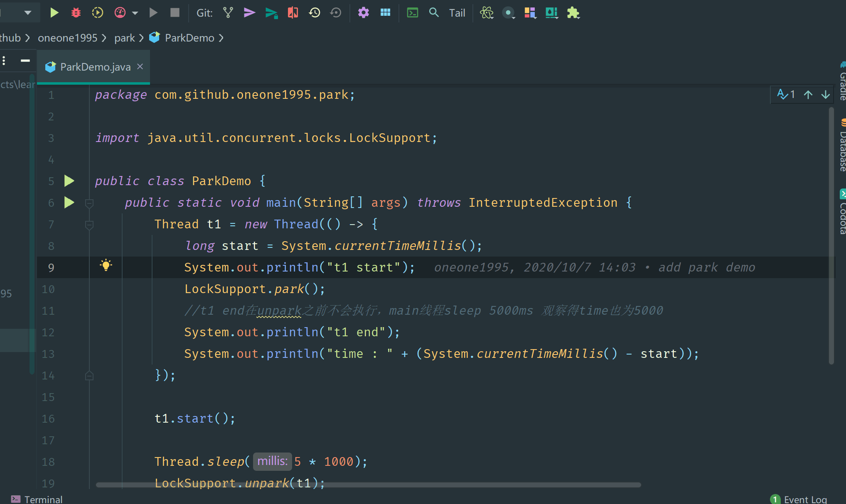Open Git branches popup via the fork icon
The height and width of the screenshot is (504, 846).
(228, 12)
